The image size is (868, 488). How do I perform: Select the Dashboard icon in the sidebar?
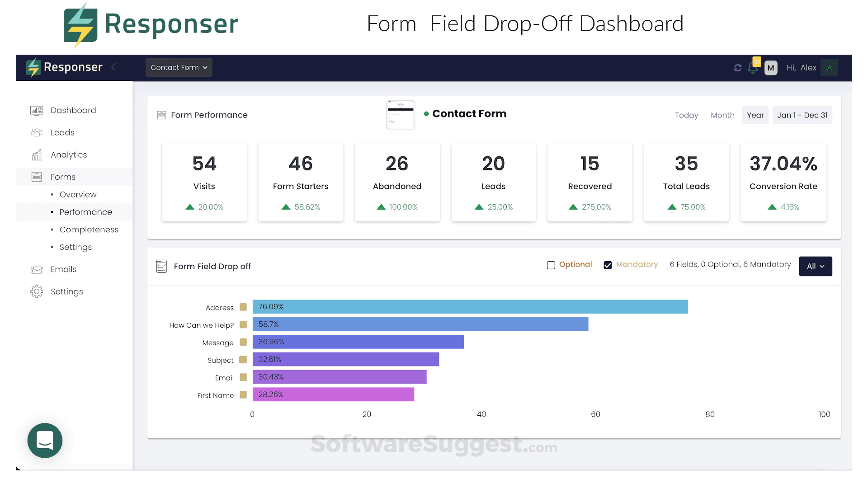click(36, 110)
